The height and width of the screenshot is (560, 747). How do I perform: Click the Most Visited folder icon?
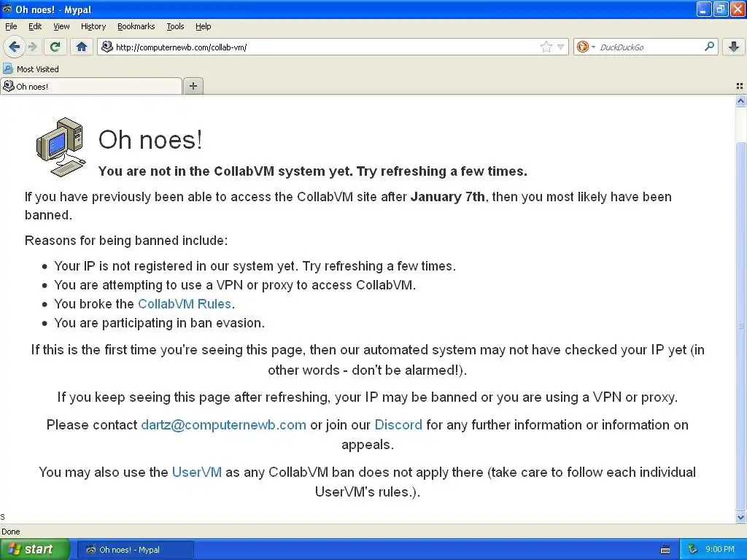coord(7,69)
